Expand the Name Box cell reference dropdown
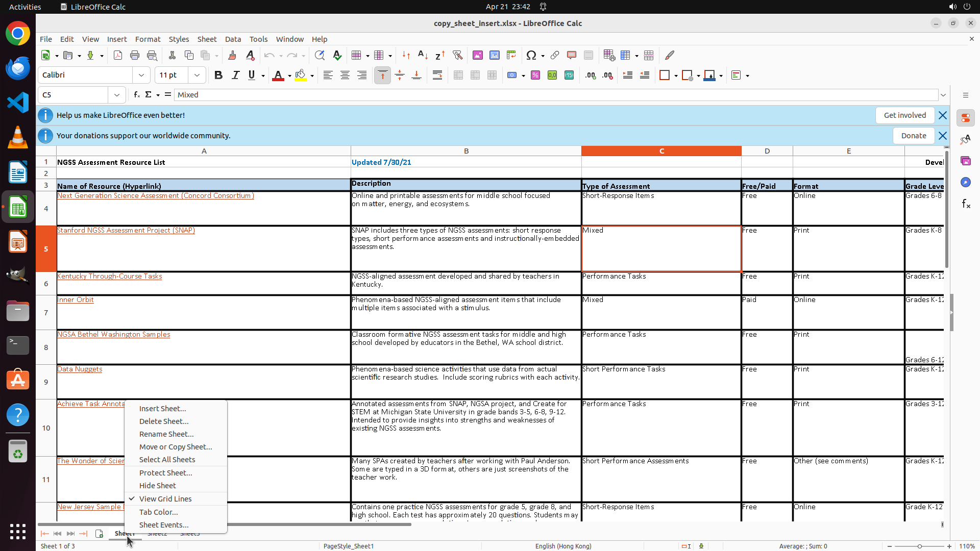This screenshot has width=980, height=551. [x=117, y=95]
